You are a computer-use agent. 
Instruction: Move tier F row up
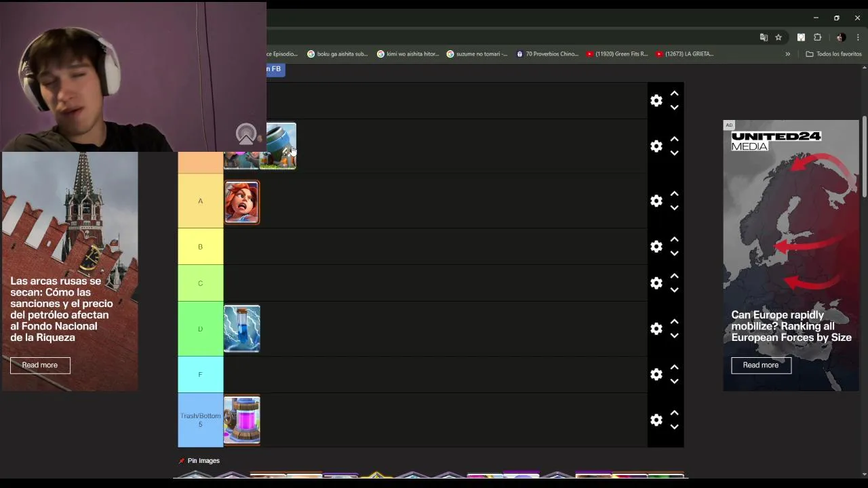pyautogui.click(x=674, y=367)
